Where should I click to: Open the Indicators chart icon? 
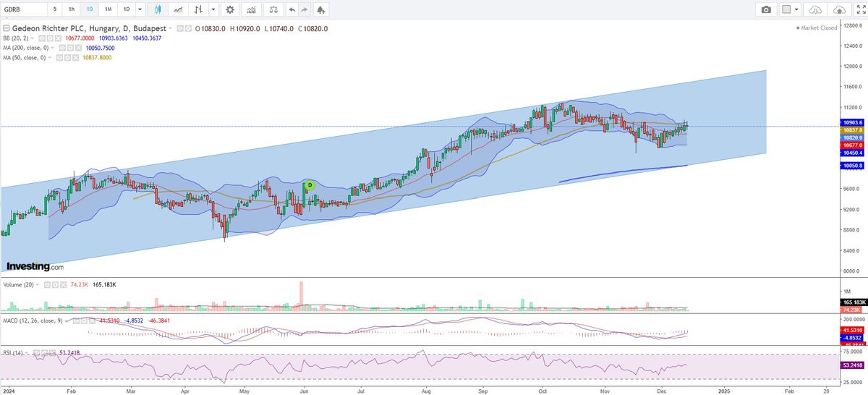point(251,9)
